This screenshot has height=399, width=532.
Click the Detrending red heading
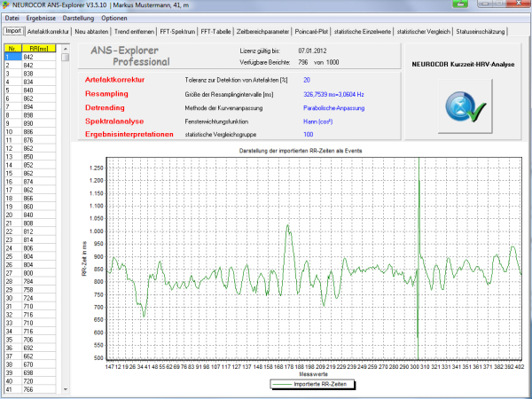click(105, 107)
